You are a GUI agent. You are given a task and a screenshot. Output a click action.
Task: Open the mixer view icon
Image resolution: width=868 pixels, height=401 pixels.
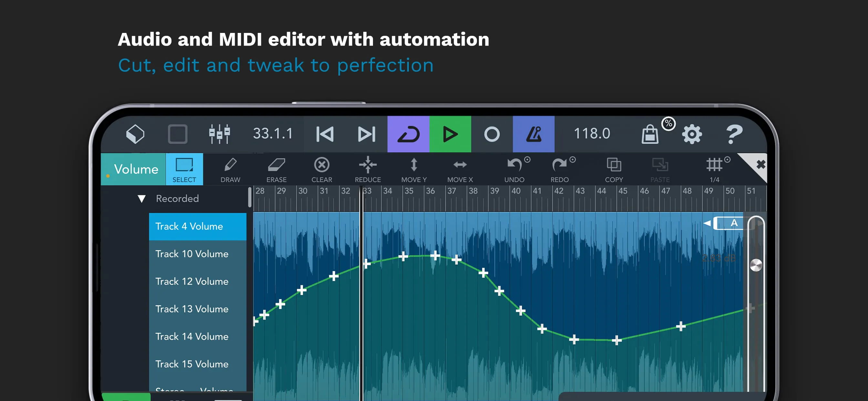pyautogui.click(x=219, y=134)
